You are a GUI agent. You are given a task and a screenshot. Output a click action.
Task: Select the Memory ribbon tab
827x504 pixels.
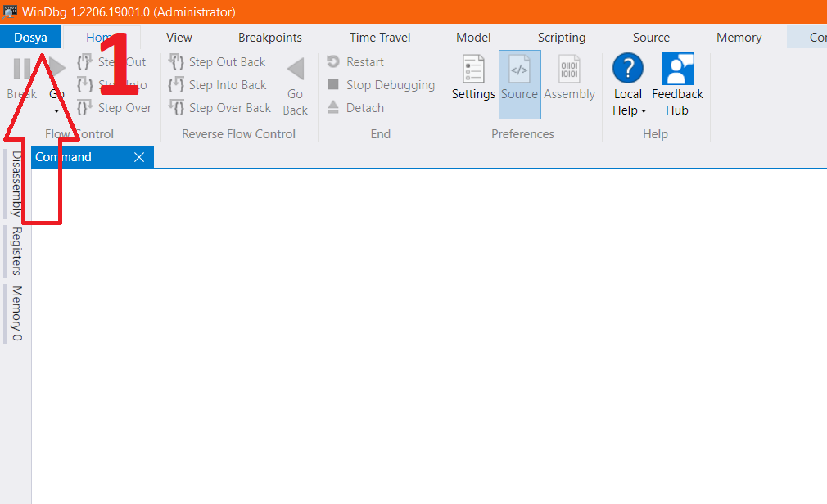point(739,38)
